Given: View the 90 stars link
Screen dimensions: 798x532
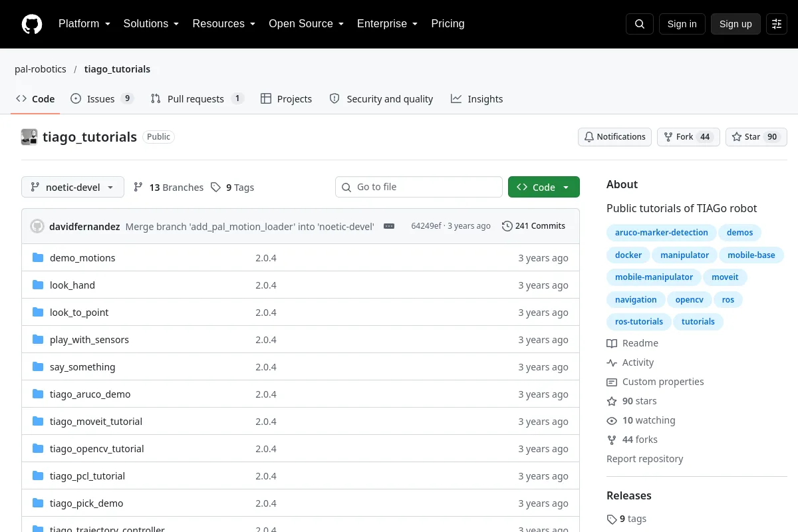Looking at the screenshot, I should 632,401.
